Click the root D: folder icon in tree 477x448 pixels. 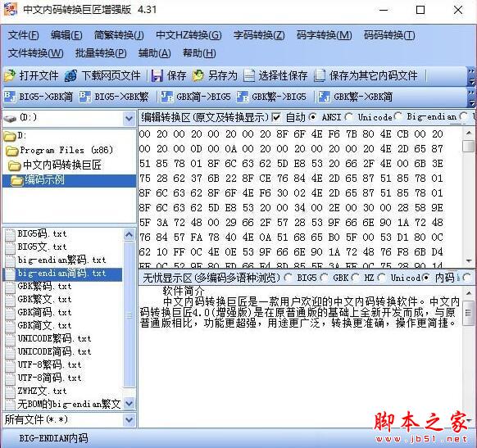10,136
